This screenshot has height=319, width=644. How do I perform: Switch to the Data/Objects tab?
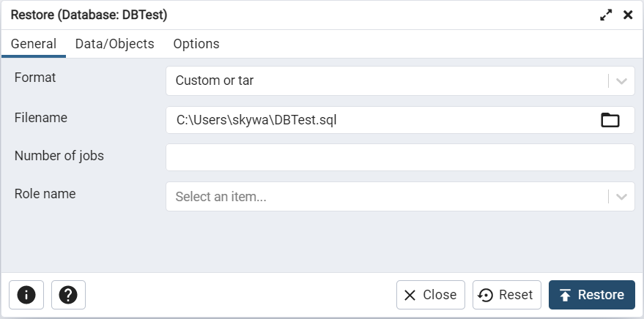tap(115, 44)
